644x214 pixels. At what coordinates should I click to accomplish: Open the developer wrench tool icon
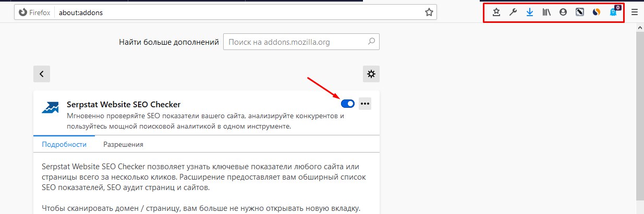[513, 12]
